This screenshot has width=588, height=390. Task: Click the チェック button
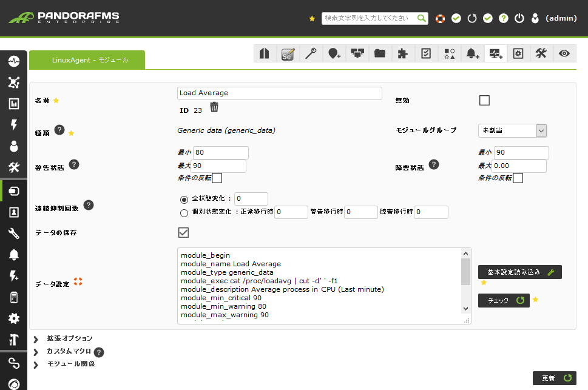(x=504, y=300)
